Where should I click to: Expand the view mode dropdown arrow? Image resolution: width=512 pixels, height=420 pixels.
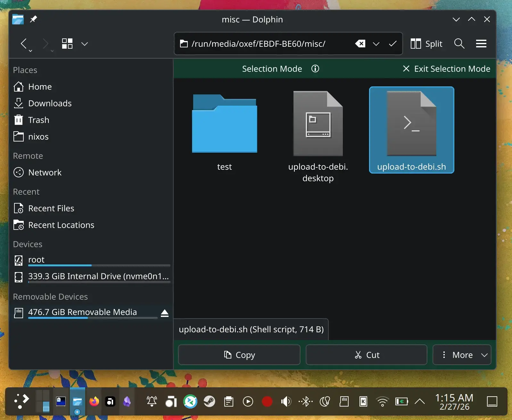[x=85, y=44]
